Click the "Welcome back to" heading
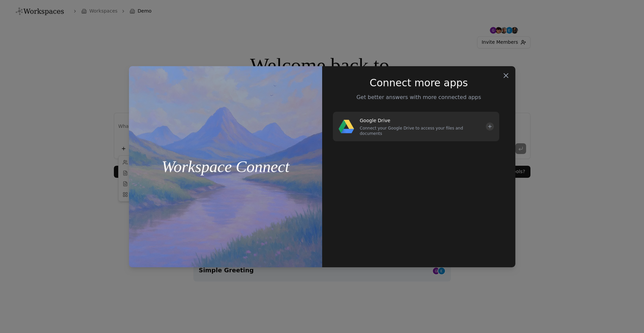644x333 pixels. pos(319,62)
